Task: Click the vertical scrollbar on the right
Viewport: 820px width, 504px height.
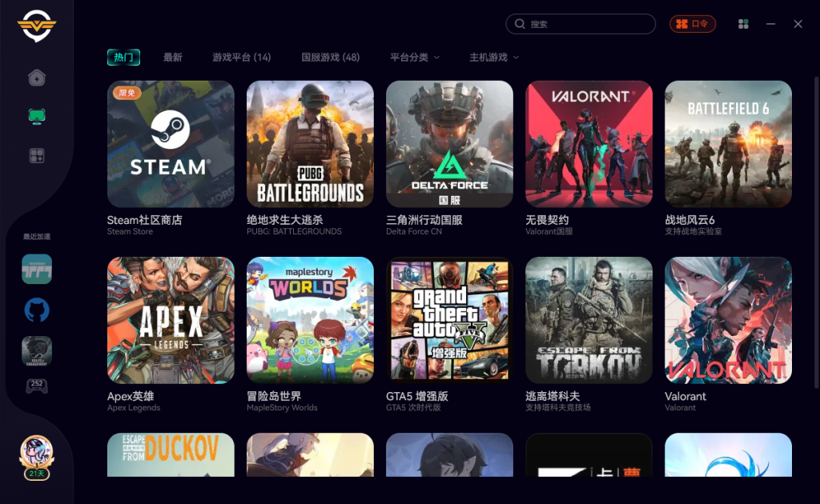Action: coord(816,233)
